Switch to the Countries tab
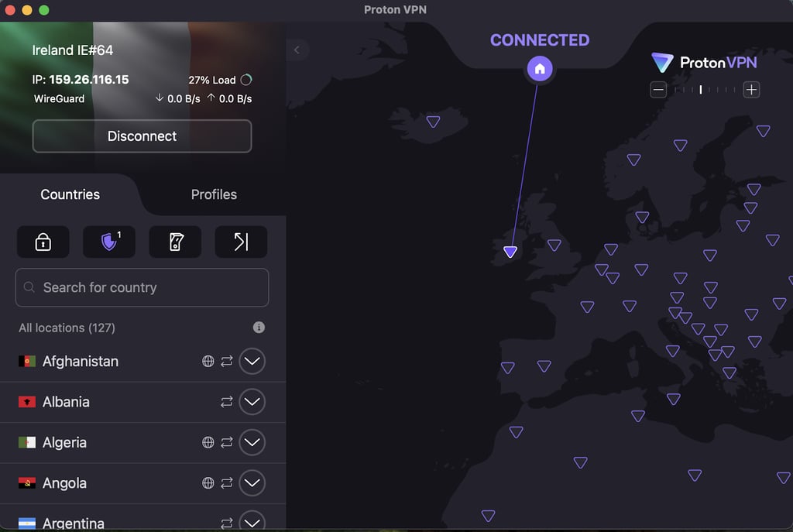 coord(70,194)
